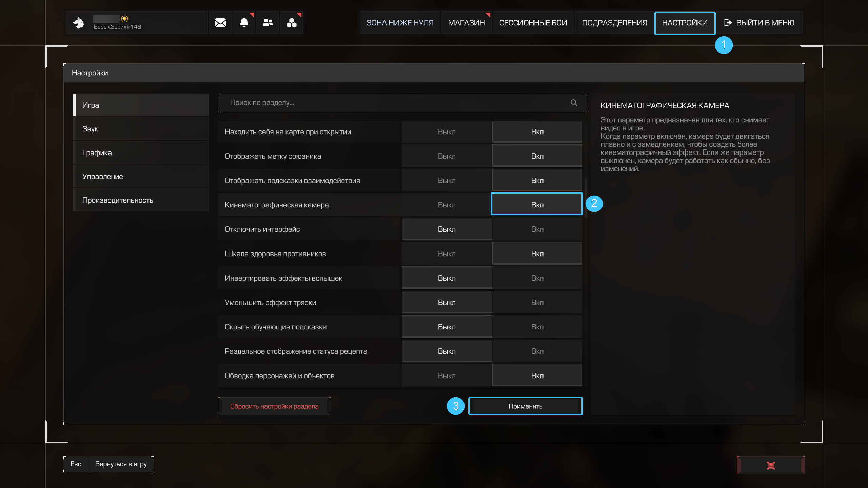The image size is (868, 488).
Task: Switch to the Магазин tab
Action: (466, 23)
